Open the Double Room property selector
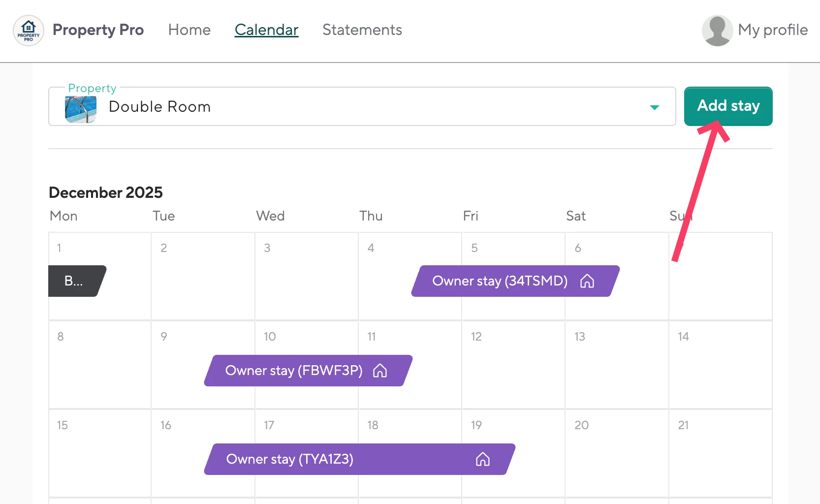 (362, 106)
